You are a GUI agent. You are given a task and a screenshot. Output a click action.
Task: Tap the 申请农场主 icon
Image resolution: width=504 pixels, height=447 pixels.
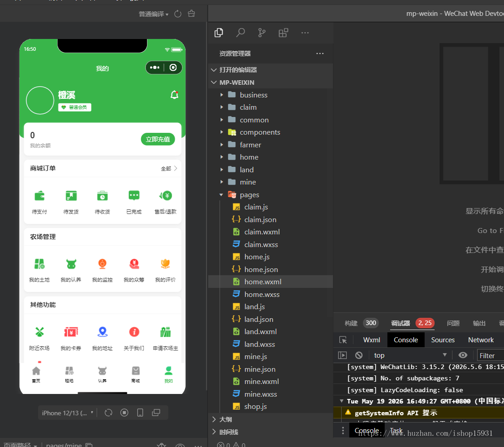[166, 332]
